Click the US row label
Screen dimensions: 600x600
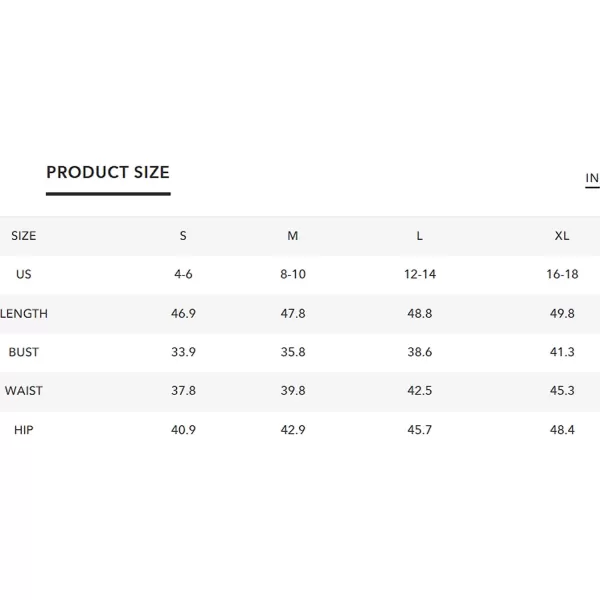point(24,274)
